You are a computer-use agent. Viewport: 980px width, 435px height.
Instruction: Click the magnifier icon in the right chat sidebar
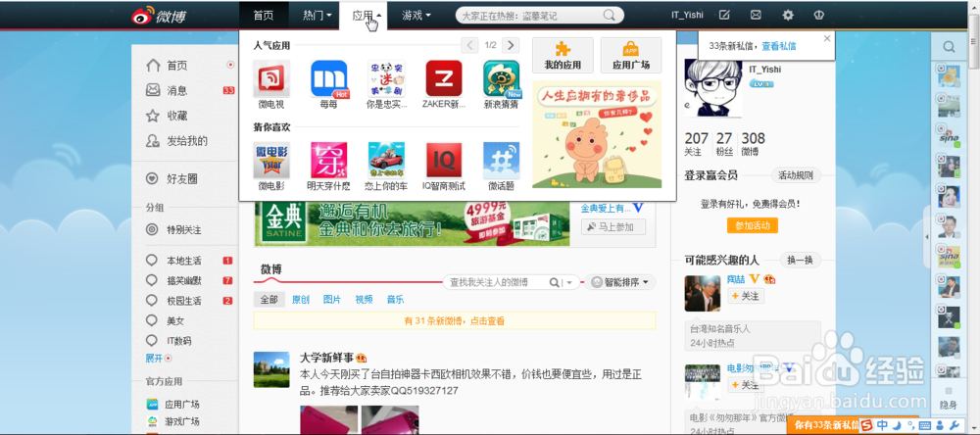click(949, 47)
